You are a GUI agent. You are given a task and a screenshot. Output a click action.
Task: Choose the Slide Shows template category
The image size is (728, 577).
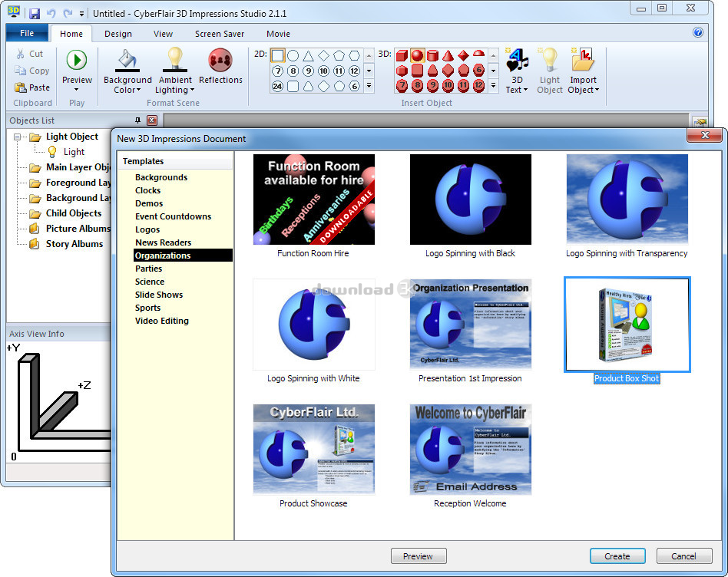[x=159, y=295]
